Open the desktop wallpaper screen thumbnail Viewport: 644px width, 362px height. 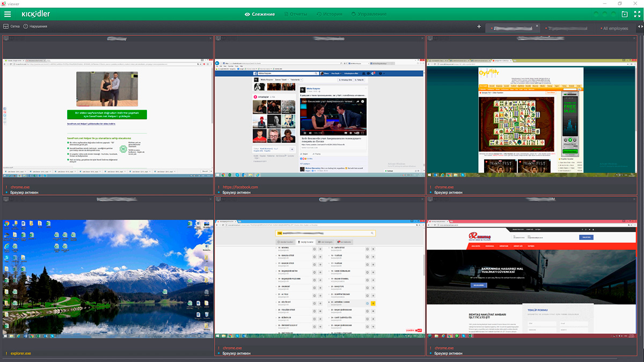[108, 277]
